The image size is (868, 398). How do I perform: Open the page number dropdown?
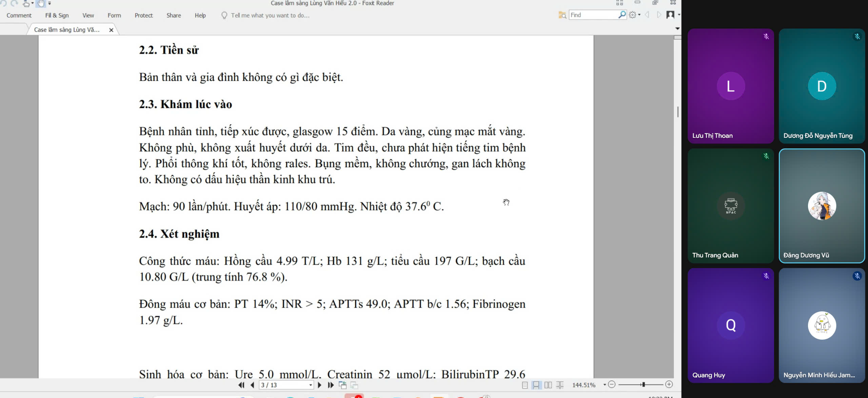(311, 385)
